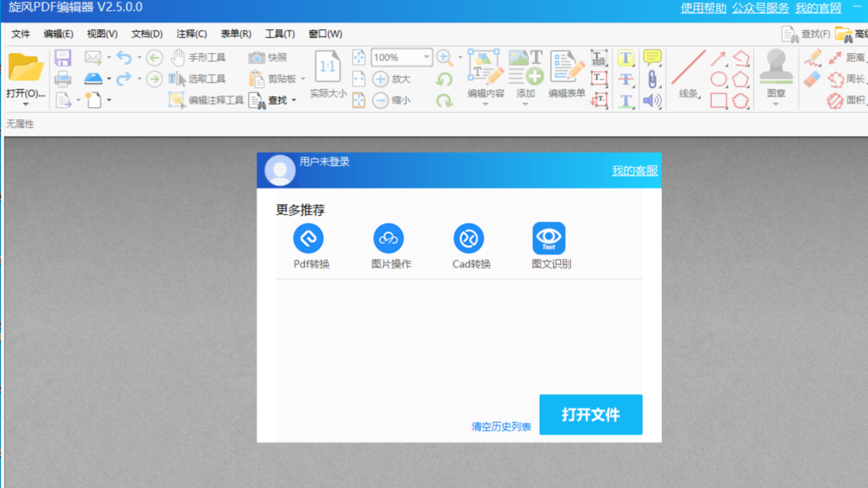Viewport: 868px width, 488px height.
Task: Open the Document (文档) menu
Action: [x=147, y=34]
